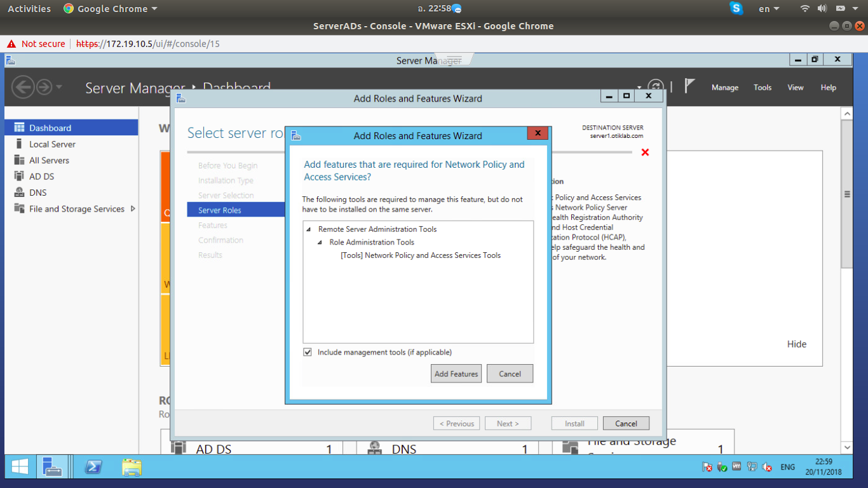Click the Remote Server Administration Tools label

click(377, 229)
